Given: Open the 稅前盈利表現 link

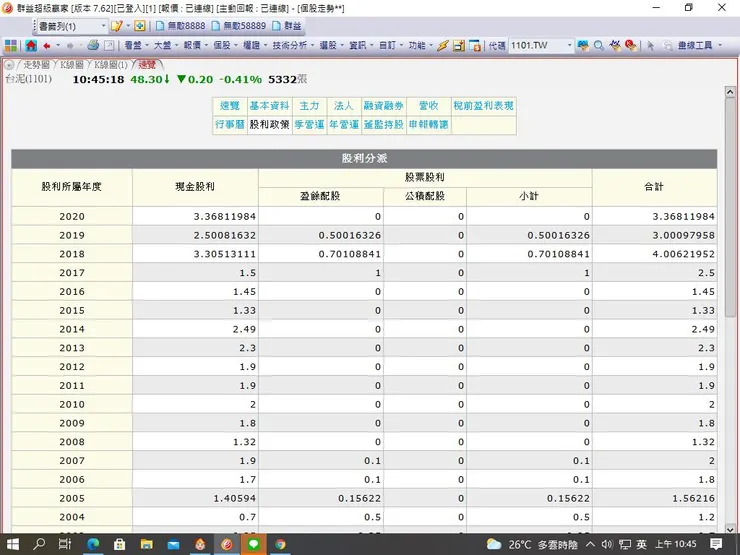Looking at the screenshot, I should [483, 106].
